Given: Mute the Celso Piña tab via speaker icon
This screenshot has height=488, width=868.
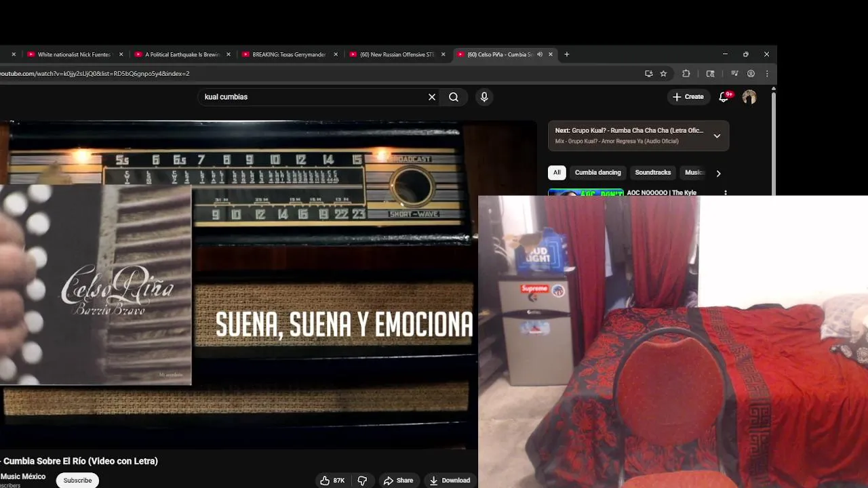Looking at the screenshot, I should (x=540, y=54).
